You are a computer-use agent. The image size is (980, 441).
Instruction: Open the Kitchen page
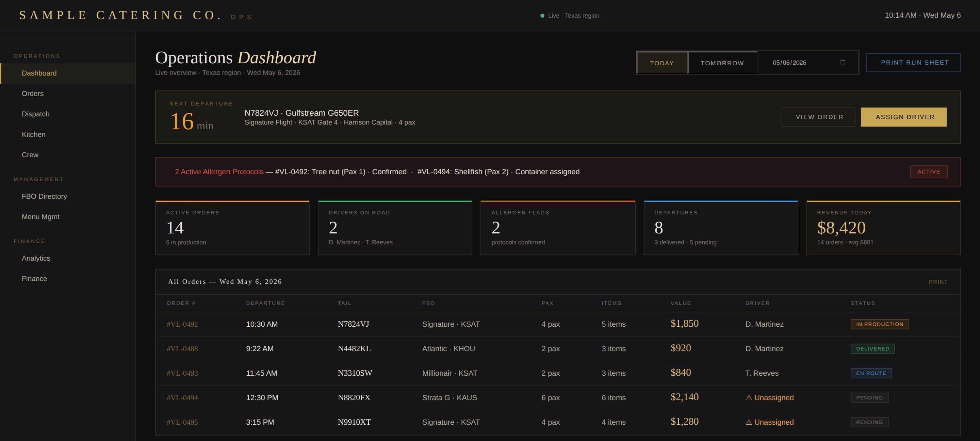pyautogui.click(x=68, y=134)
